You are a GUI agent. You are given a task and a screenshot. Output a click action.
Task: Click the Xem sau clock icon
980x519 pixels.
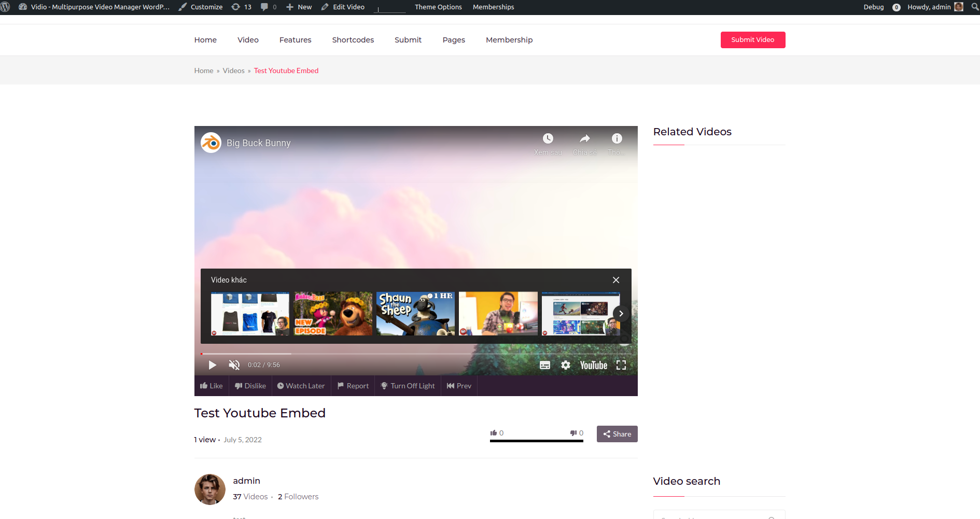coord(548,138)
